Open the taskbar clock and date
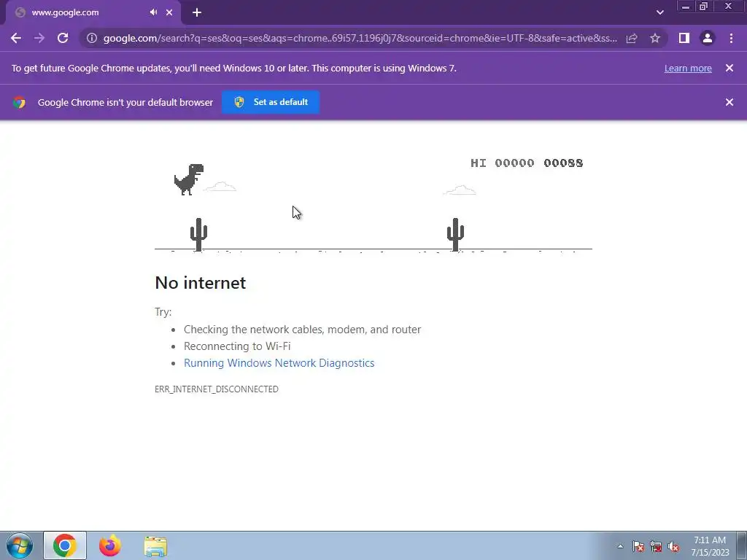Image resolution: width=747 pixels, height=560 pixels. (710, 546)
